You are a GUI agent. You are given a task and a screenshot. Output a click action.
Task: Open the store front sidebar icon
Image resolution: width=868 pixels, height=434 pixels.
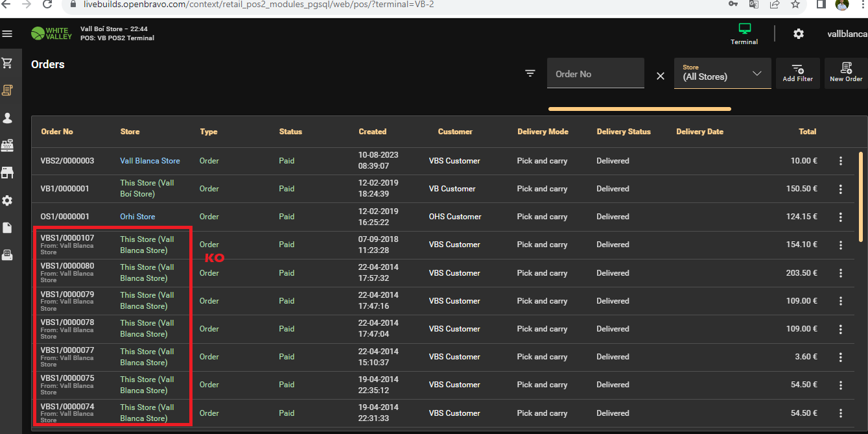click(x=7, y=173)
